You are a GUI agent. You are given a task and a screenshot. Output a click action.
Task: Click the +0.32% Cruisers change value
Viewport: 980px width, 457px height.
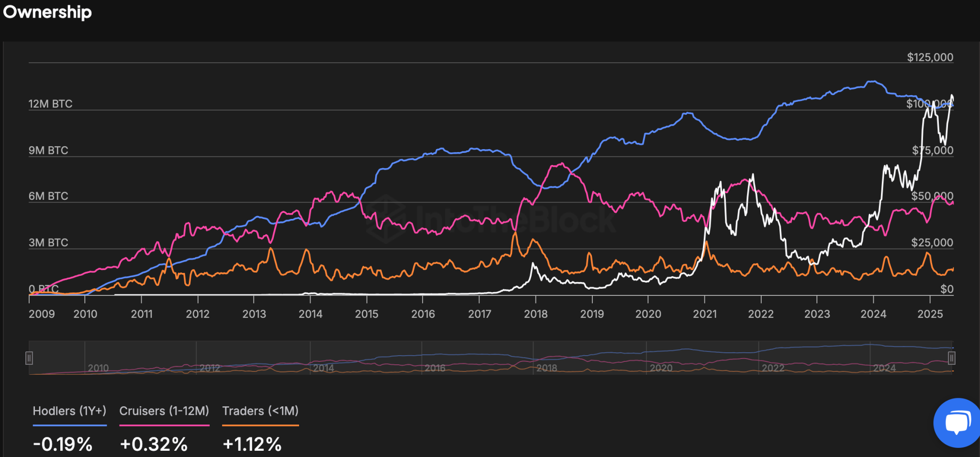coord(154,444)
